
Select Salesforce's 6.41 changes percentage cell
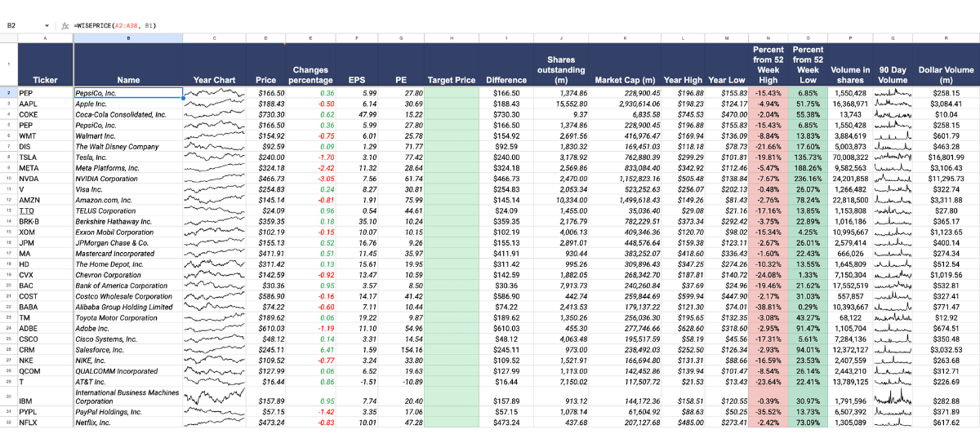[x=310, y=348]
